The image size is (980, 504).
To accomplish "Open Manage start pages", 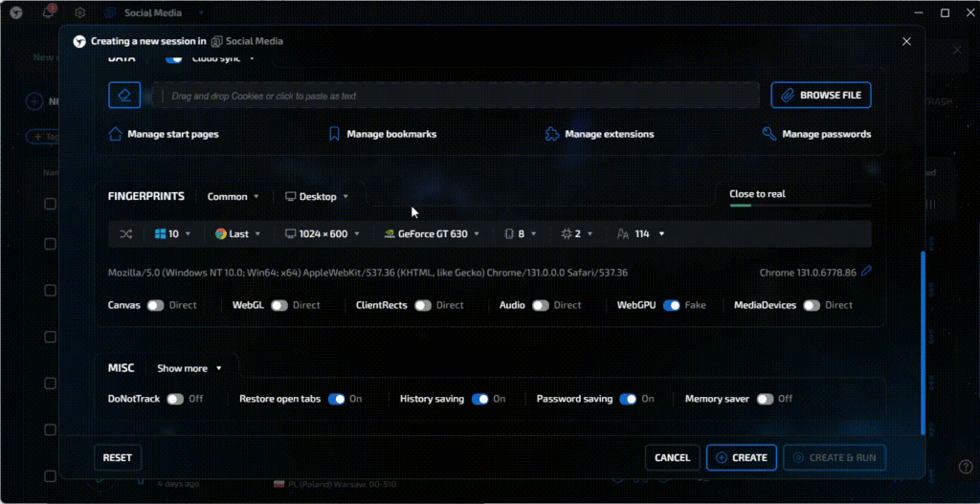I will click(x=164, y=134).
